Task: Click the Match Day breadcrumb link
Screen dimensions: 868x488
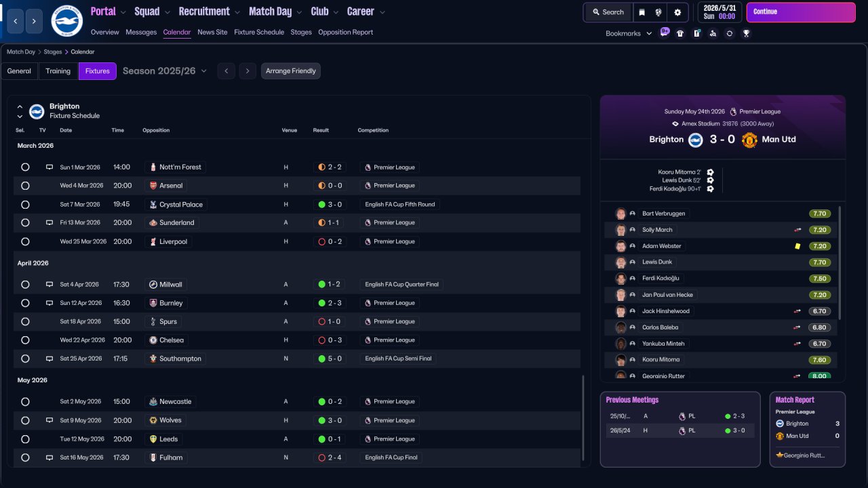Action: point(21,52)
